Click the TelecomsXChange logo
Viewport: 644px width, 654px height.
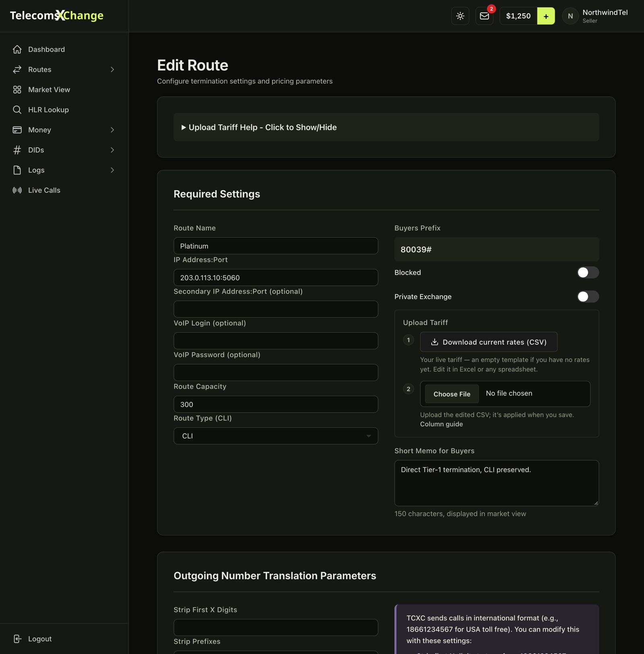[57, 15]
